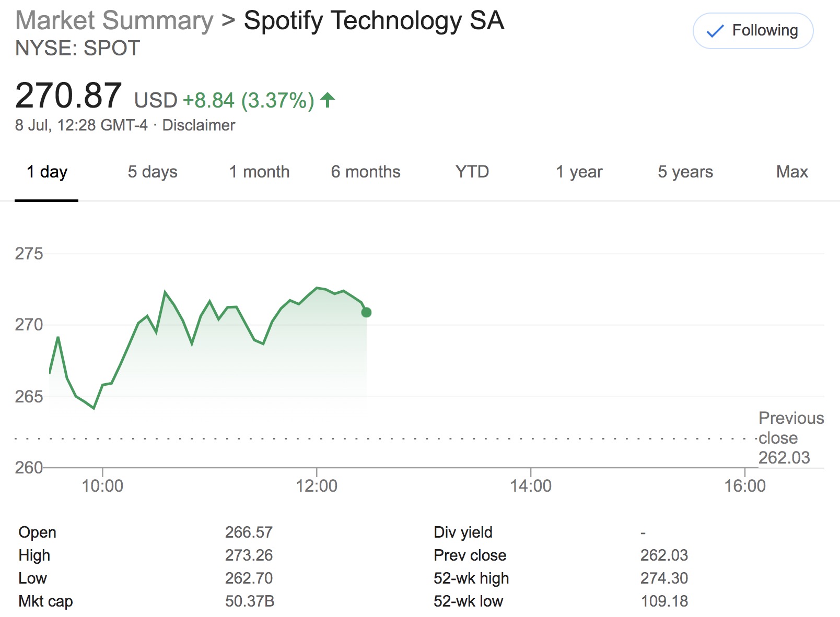Select the 1 day tab
This screenshot has height=617, width=840.
(46, 172)
